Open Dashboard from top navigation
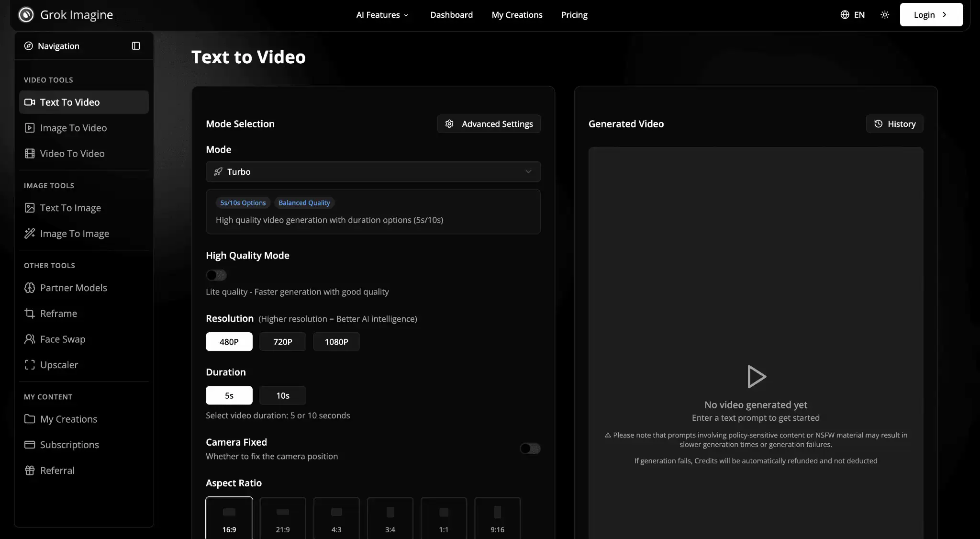 pyautogui.click(x=451, y=15)
